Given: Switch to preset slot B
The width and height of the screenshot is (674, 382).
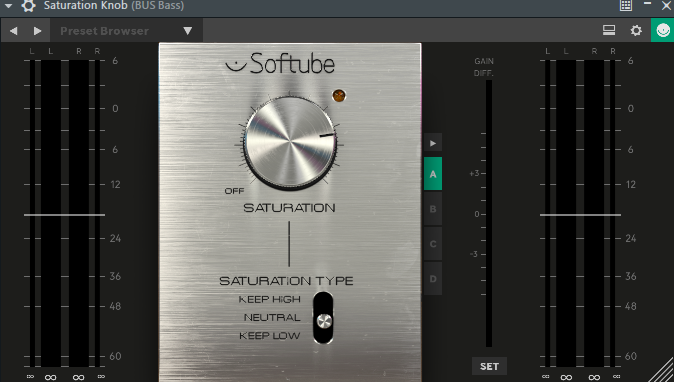Looking at the screenshot, I should click(x=433, y=209).
